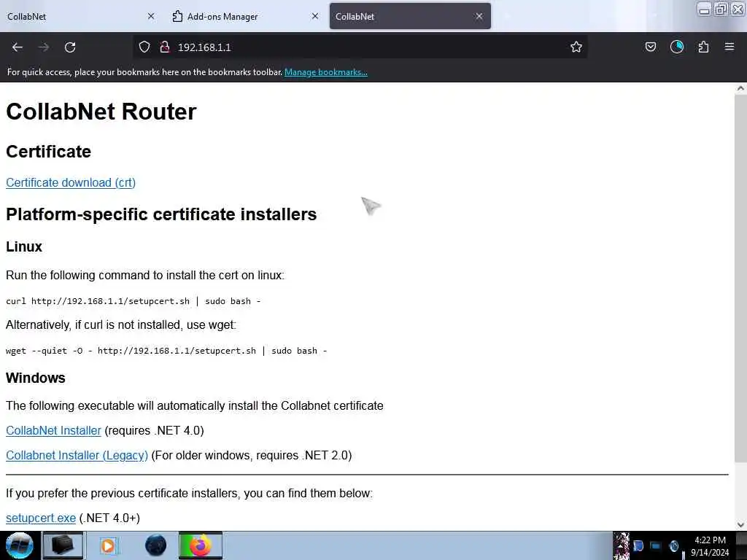Go back to the previous page
Image resolution: width=747 pixels, height=560 pixels.
pyautogui.click(x=18, y=47)
